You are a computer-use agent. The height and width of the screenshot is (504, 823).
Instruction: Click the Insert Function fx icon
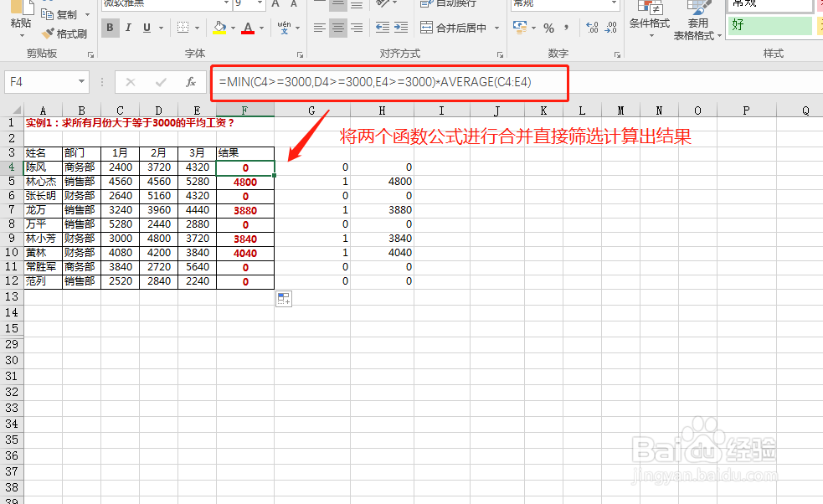pos(191,82)
